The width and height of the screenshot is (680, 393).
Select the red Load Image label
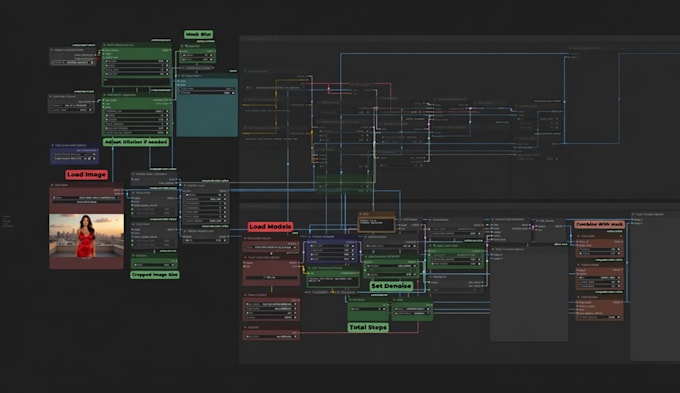[x=86, y=174]
